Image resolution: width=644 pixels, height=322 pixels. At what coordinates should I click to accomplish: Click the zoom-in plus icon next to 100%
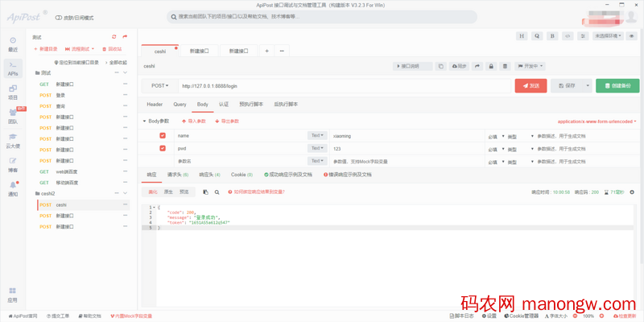(601, 316)
